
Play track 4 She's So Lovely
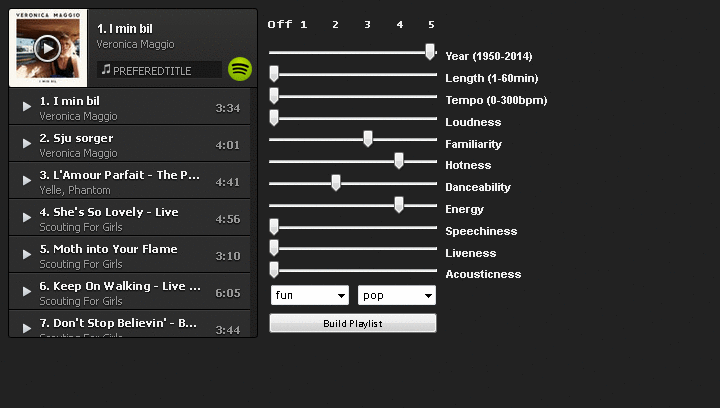pyautogui.click(x=27, y=219)
